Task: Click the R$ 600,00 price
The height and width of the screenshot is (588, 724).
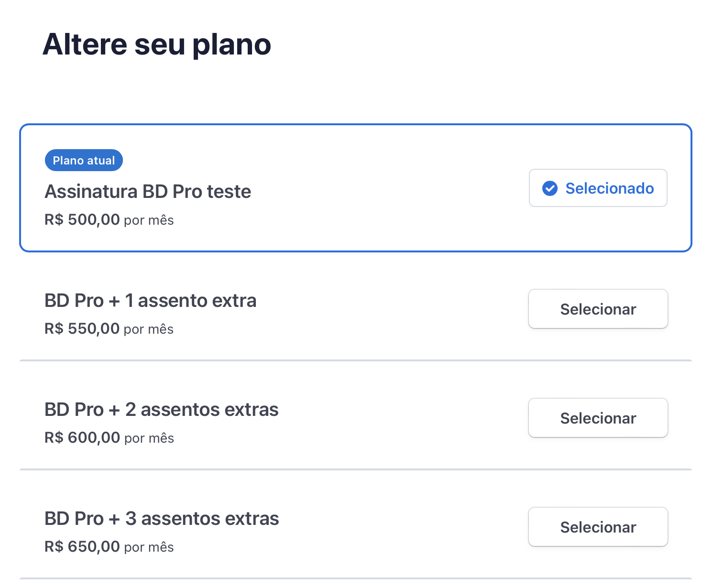Action: [x=82, y=438]
